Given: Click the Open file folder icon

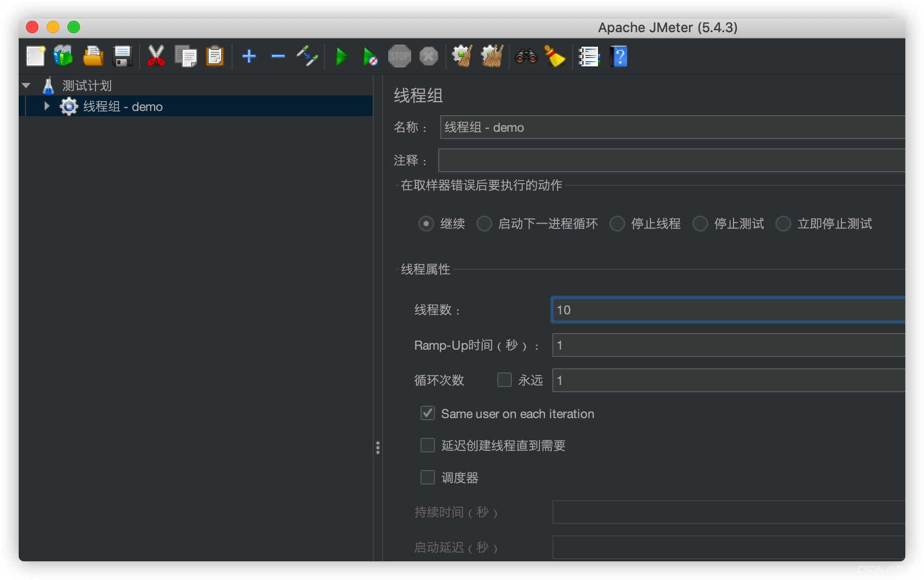Looking at the screenshot, I should [x=93, y=56].
